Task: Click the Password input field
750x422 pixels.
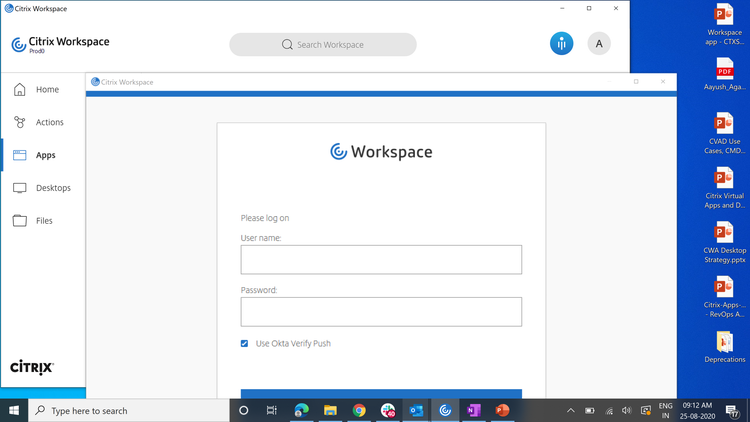Action: [381, 312]
